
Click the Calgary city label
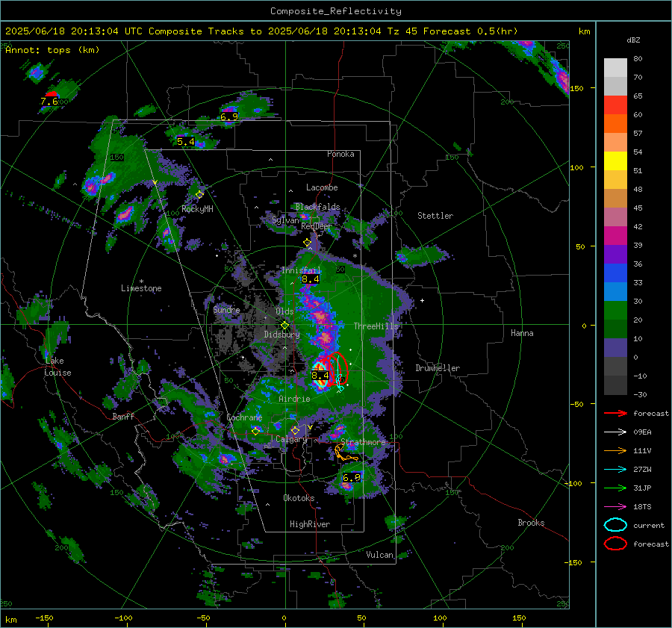[291, 439]
